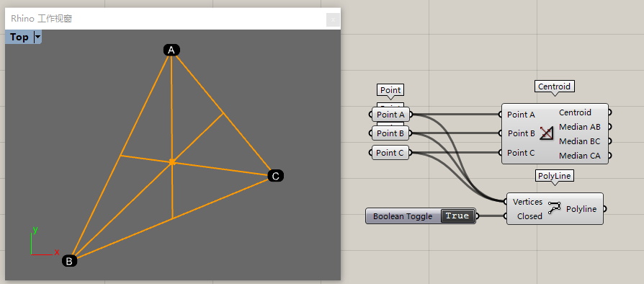Click the Boolean Toggle name label
Screen dimensions: 644x284
[x=403, y=216]
